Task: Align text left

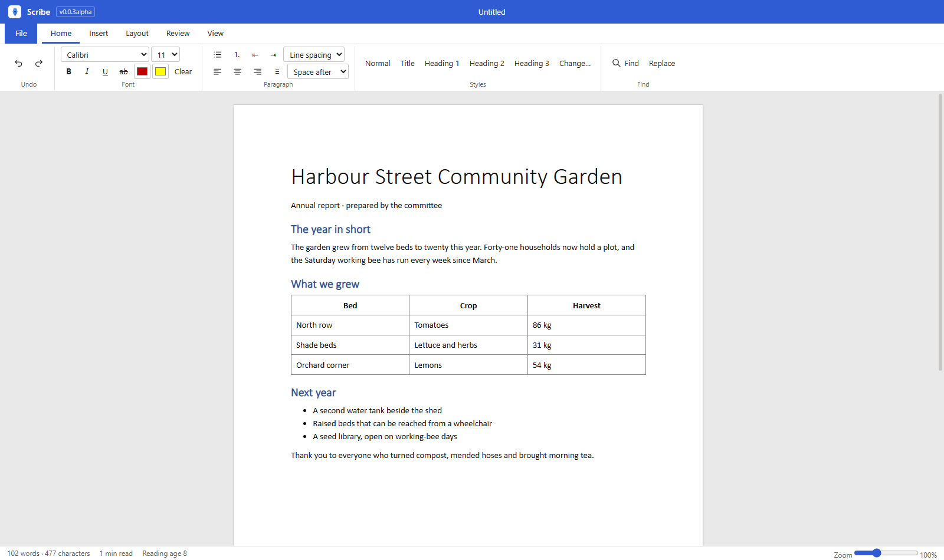Action: tap(218, 71)
